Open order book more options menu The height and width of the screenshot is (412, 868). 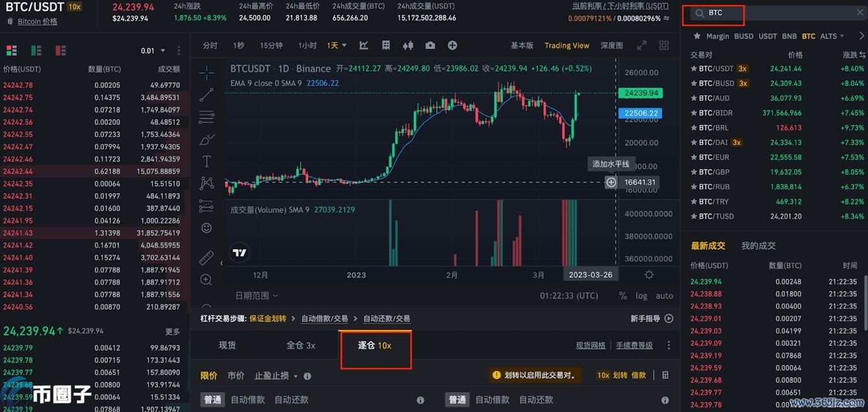coord(179,50)
